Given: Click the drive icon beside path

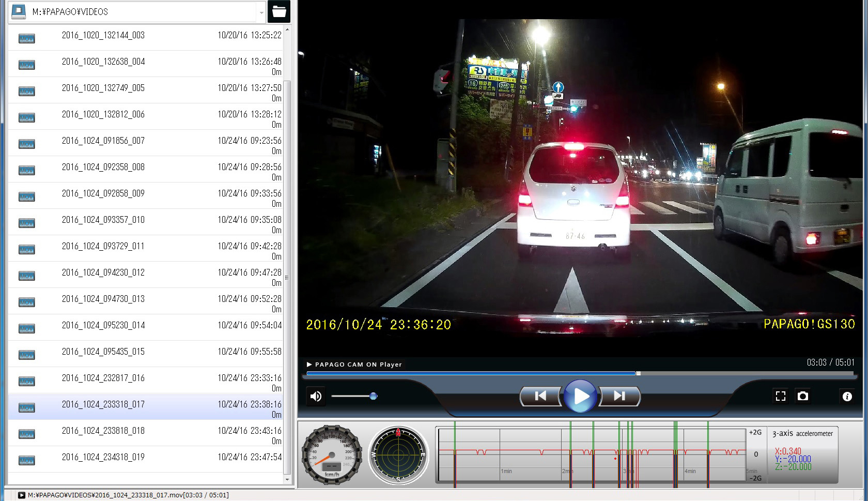Looking at the screenshot, I should [19, 11].
